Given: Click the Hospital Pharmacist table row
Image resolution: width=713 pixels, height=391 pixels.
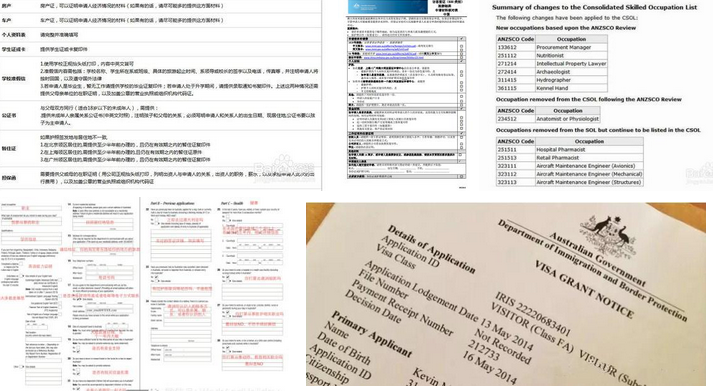Looking at the screenshot, I should click(570, 150).
